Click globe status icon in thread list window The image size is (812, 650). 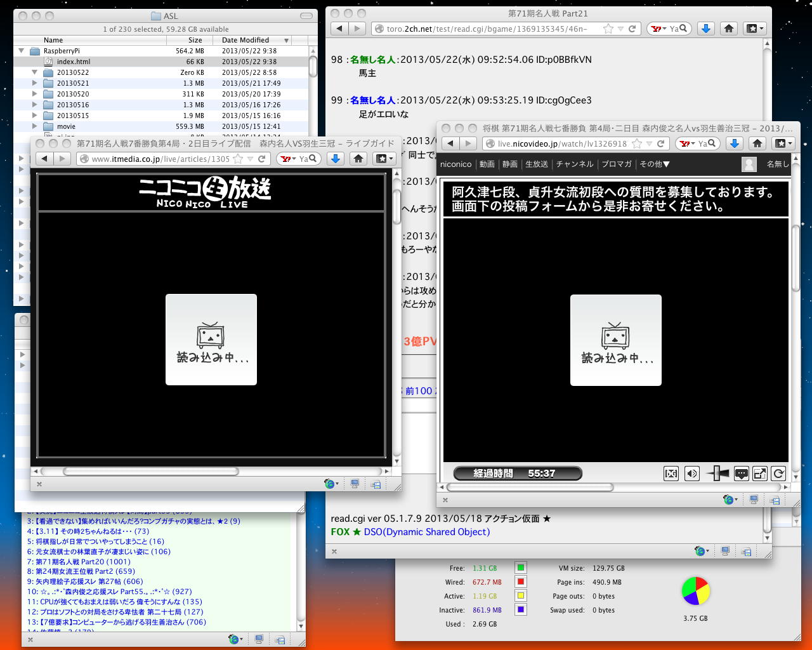(234, 639)
